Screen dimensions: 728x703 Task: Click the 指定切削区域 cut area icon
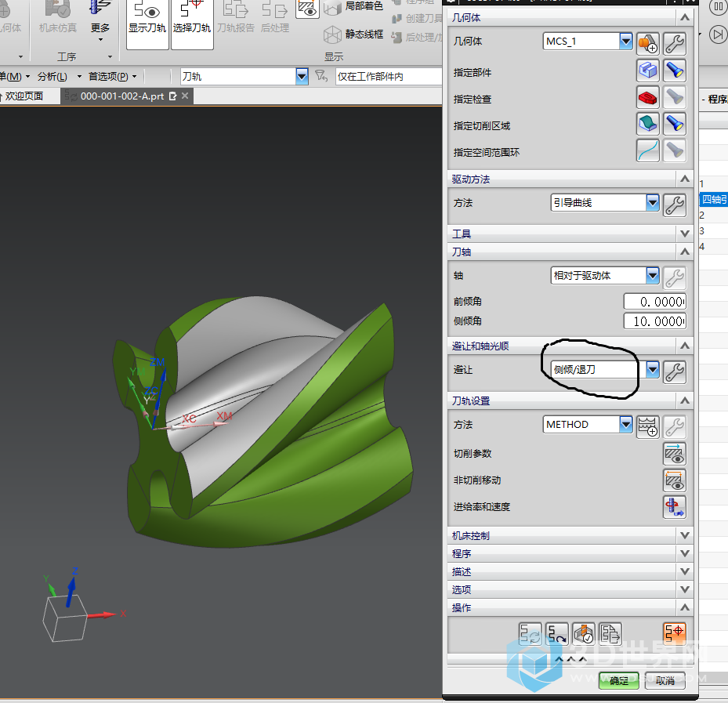[x=647, y=125]
